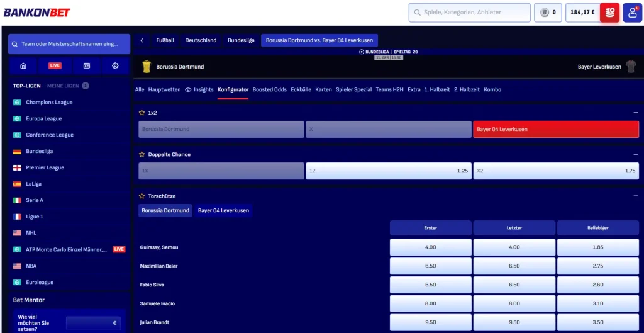
Task: Select the 12 double chance at 1.25
Action: [x=388, y=171]
